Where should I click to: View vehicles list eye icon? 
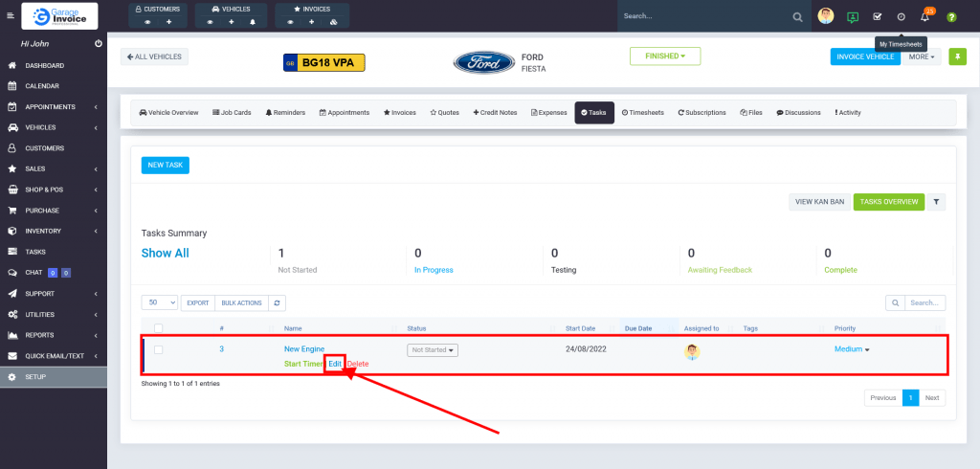coord(210,22)
